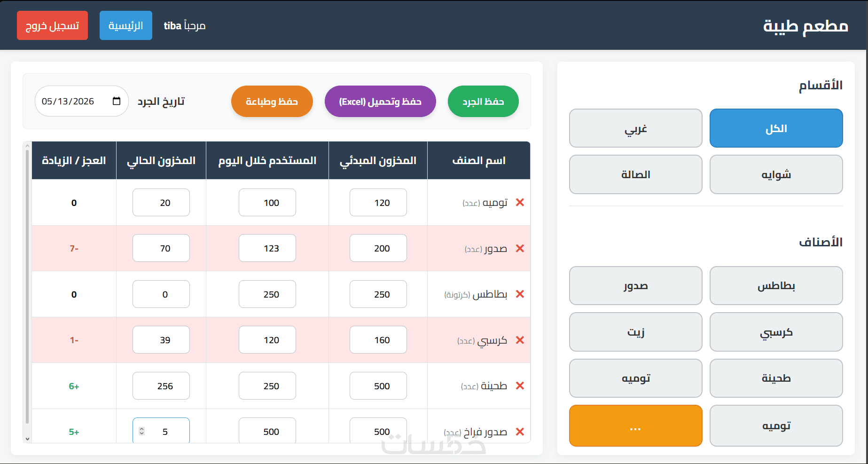
Task: Click the حفظ الجرد green button
Action: (x=483, y=102)
